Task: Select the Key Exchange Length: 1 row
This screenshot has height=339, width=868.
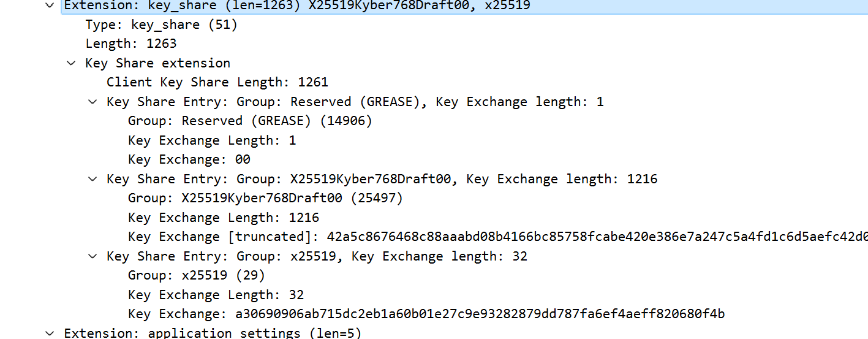Action: click(211, 140)
